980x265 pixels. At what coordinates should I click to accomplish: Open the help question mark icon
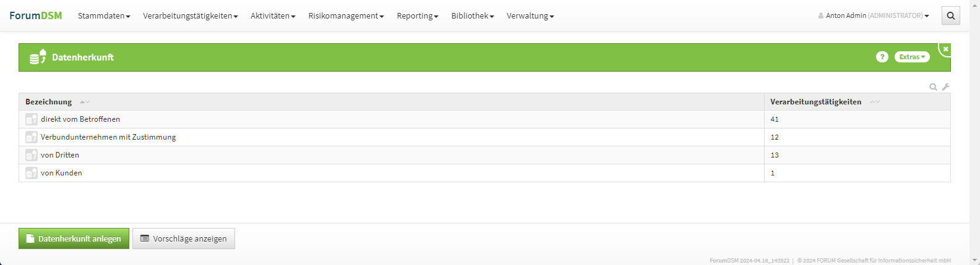(882, 57)
